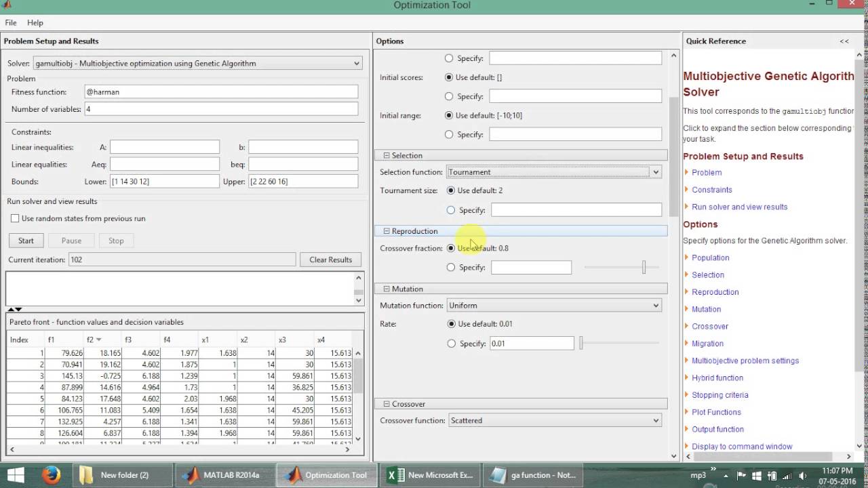Open the Mutation function dropdown

tap(553, 306)
